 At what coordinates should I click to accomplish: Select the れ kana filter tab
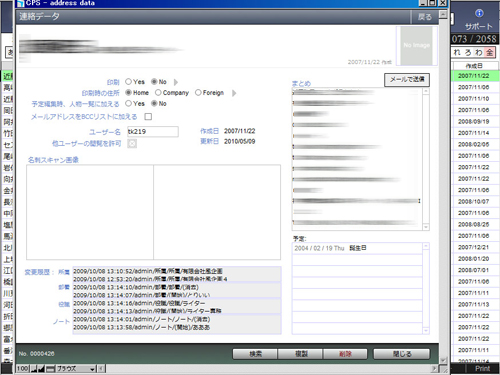tap(457, 52)
